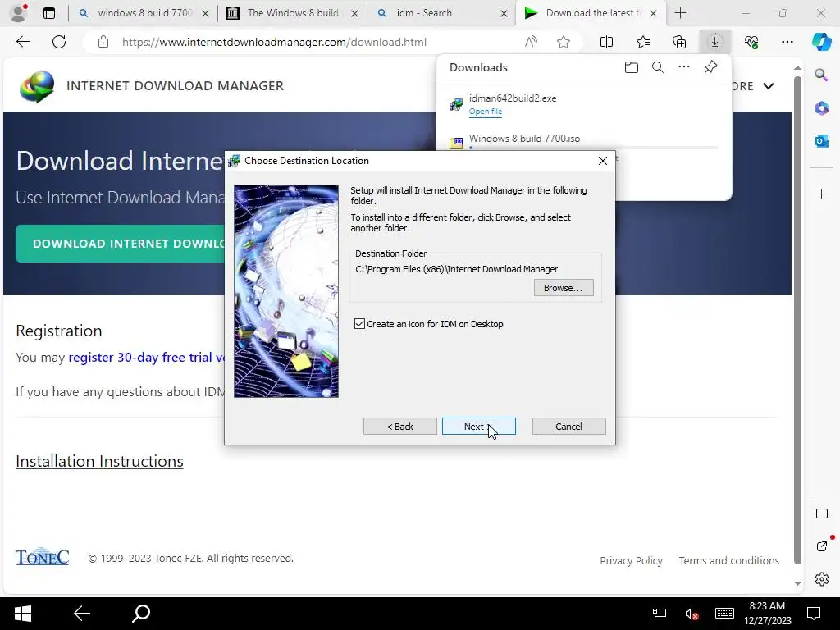This screenshot has height=630, width=840.
Task: Open split screen view
Action: (606, 42)
